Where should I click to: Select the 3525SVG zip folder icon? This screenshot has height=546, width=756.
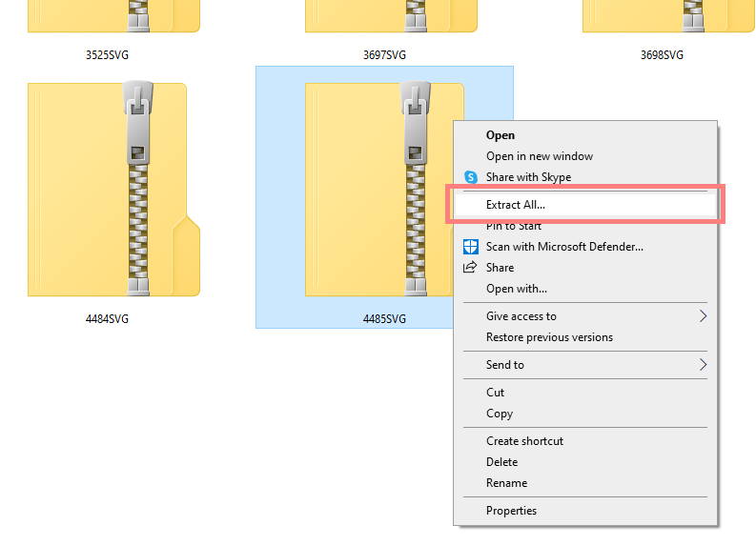point(113,16)
